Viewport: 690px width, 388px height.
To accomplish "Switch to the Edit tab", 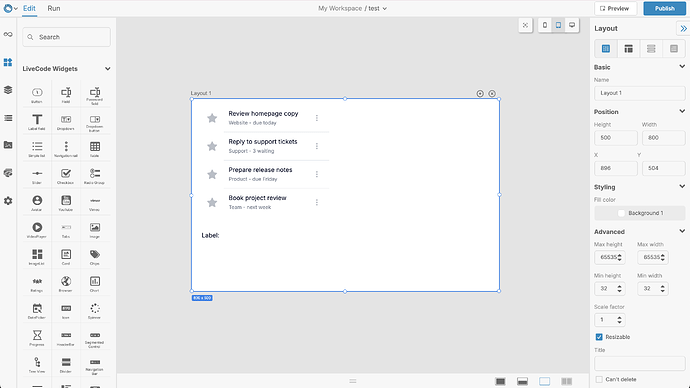I will click(x=29, y=8).
